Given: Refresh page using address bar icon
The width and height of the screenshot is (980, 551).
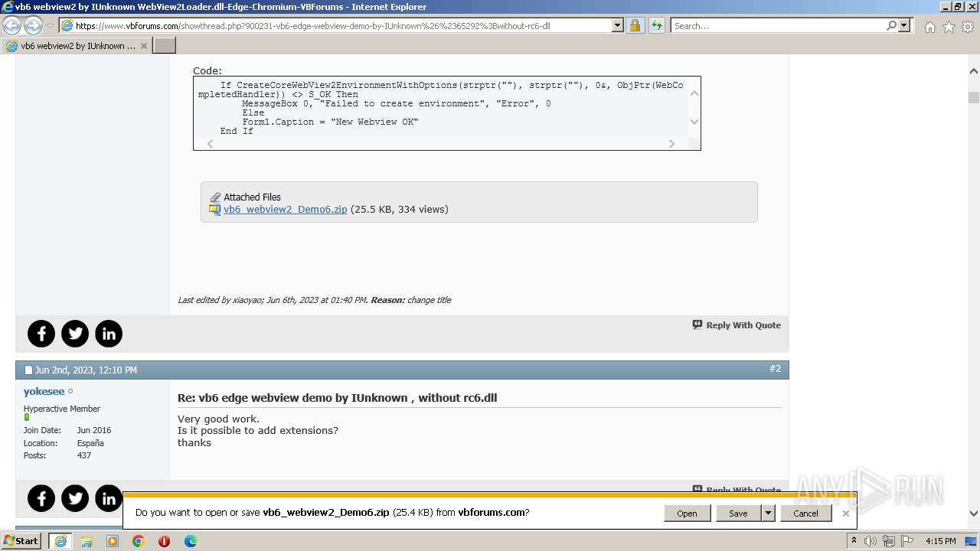Looking at the screenshot, I should [x=656, y=25].
